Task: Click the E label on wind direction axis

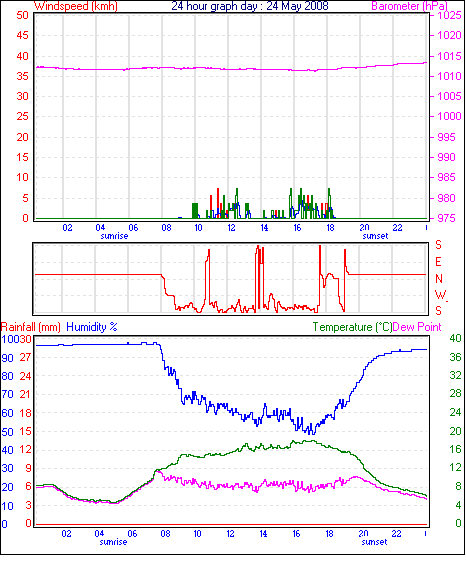Action: point(438,262)
